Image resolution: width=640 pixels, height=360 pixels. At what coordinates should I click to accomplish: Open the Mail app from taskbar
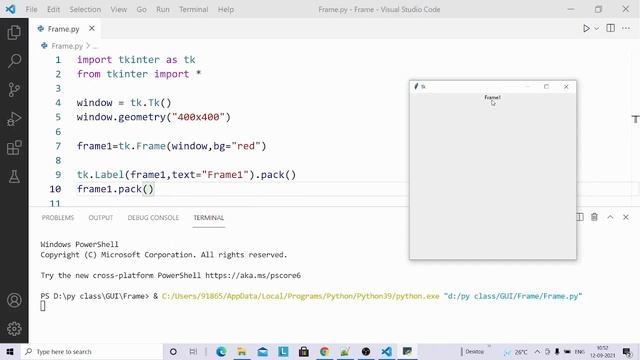[262, 351]
